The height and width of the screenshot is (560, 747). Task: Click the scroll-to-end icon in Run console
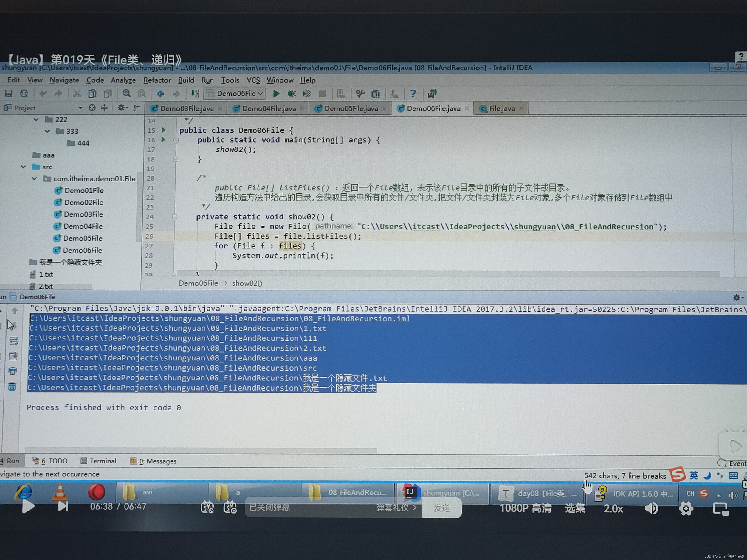click(x=13, y=356)
